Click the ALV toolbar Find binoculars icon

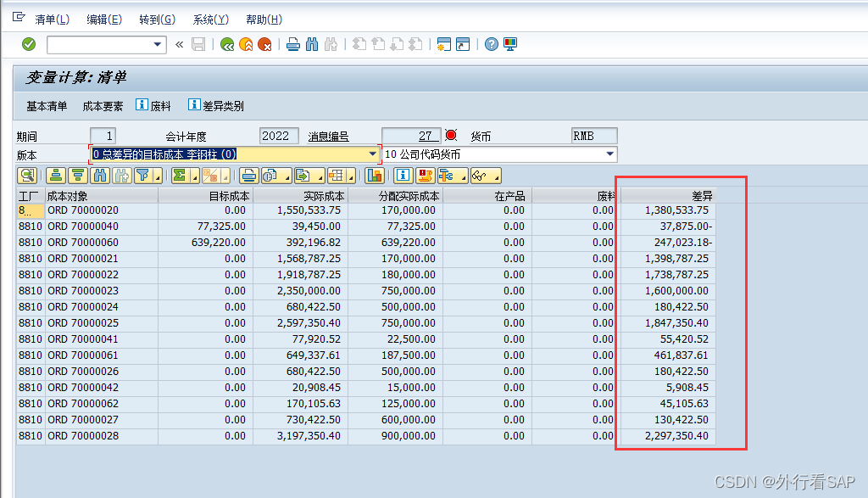pos(100,176)
